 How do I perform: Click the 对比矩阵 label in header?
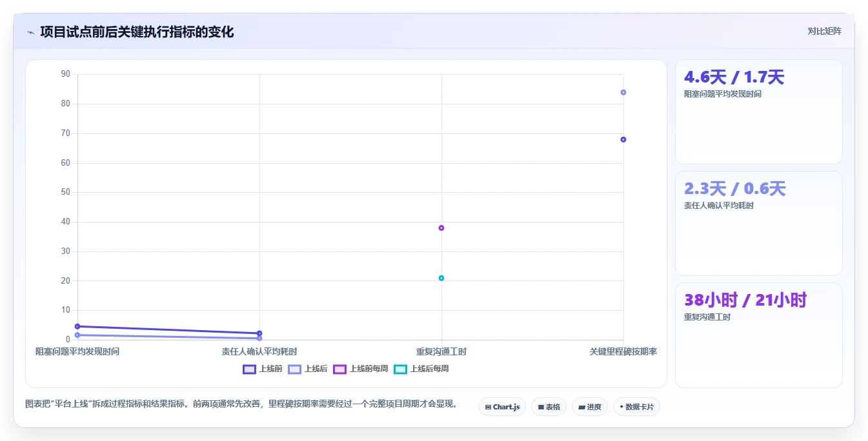pos(825,31)
